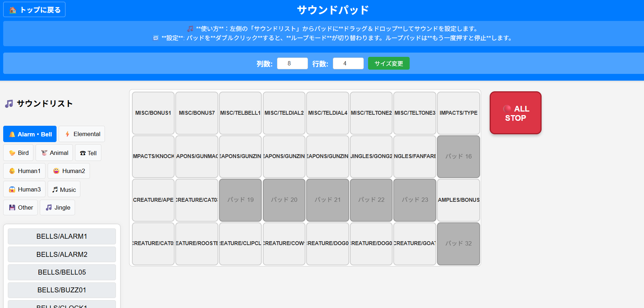644x308 pixels.
Task: Trigger the JINGLES/FANFARE pad
Action: (x=415, y=156)
